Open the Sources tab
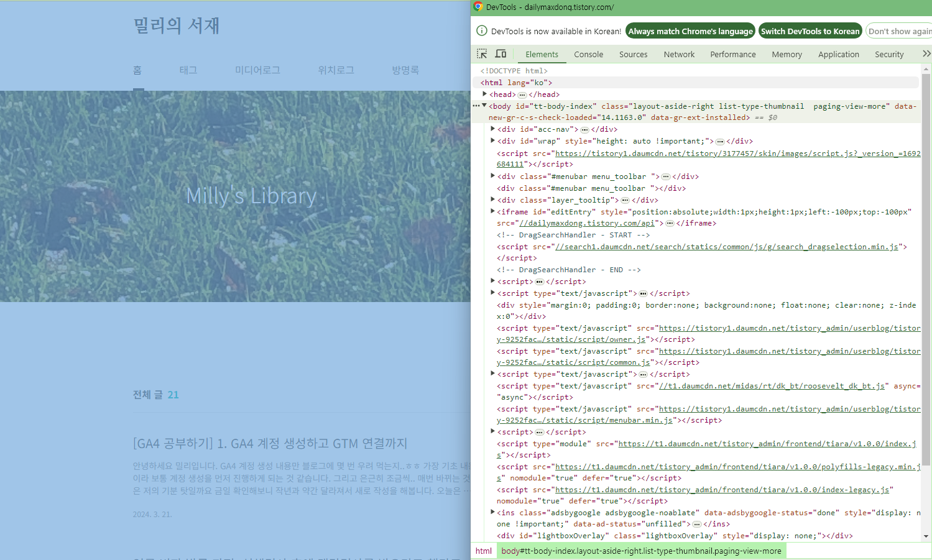 pyautogui.click(x=633, y=54)
